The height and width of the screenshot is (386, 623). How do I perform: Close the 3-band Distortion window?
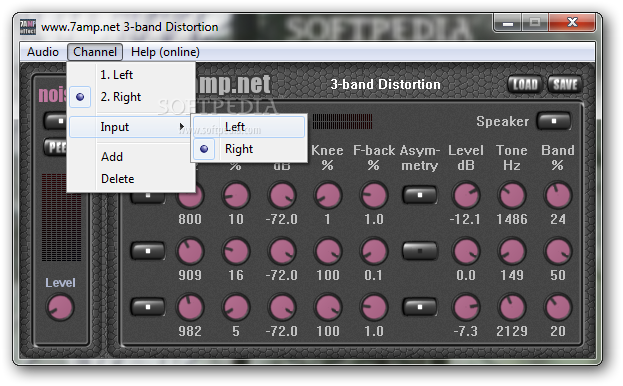pyautogui.click(x=572, y=22)
